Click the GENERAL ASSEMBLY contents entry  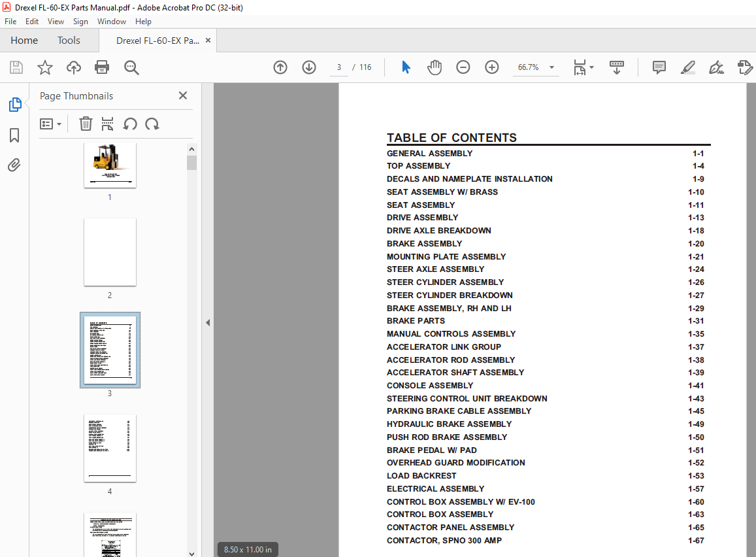429,154
